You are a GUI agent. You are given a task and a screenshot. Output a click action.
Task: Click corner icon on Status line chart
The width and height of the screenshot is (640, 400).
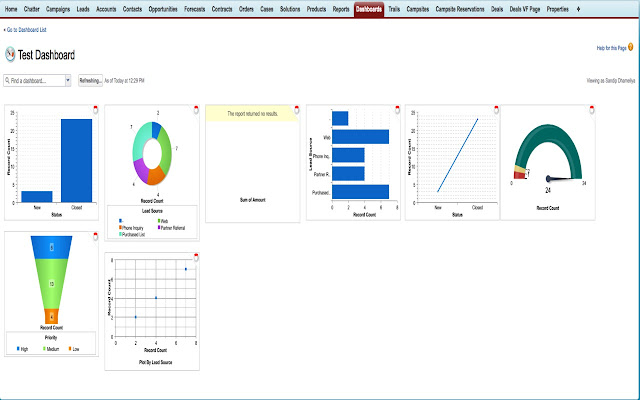[495, 108]
